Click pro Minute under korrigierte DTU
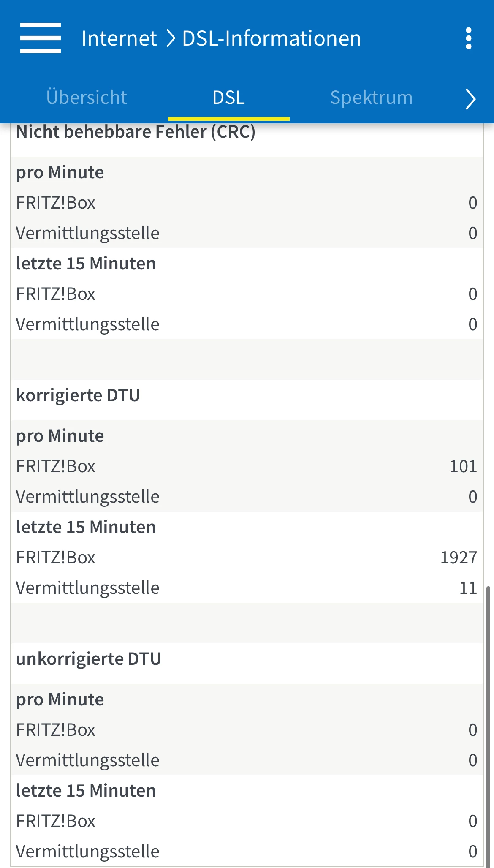 60,436
